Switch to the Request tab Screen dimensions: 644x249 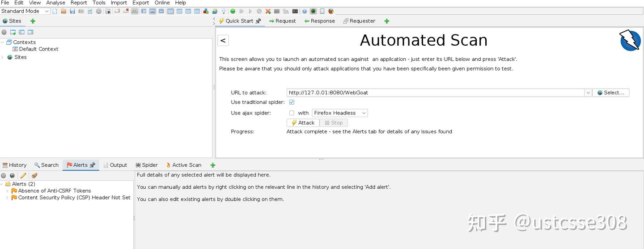pos(282,21)
